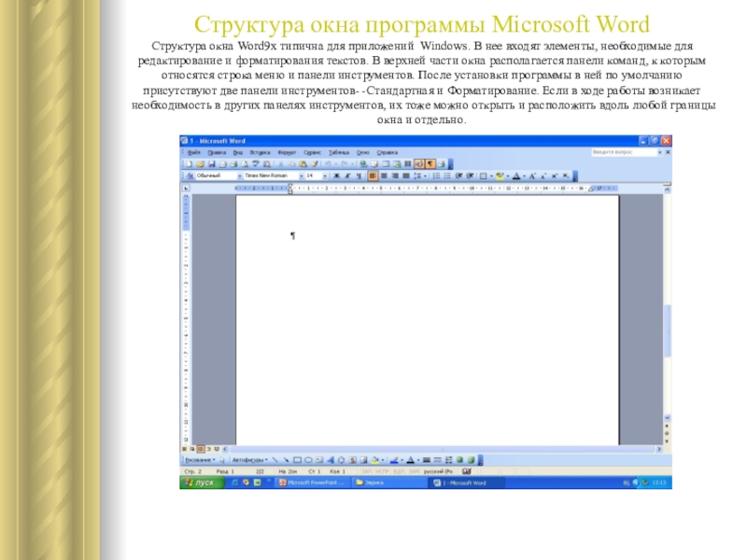Open the font size dropdown showing 14
Viewport: 747px width, 560px height.
[x=325, y=175]
